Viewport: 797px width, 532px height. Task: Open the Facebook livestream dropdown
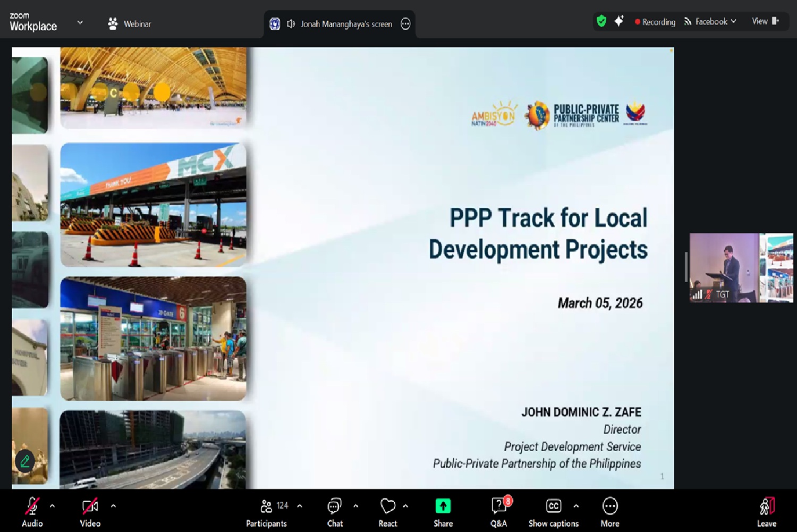[710, 22]
